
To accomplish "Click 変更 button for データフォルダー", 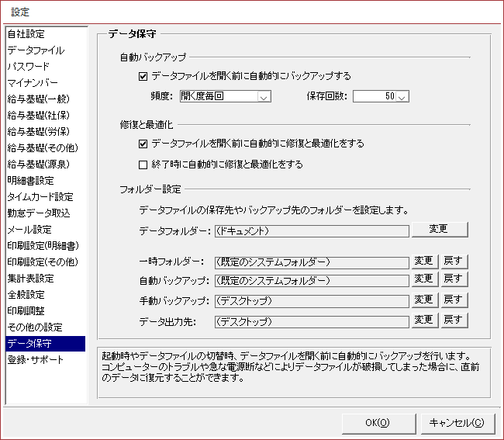I will (x=440, y=230).
